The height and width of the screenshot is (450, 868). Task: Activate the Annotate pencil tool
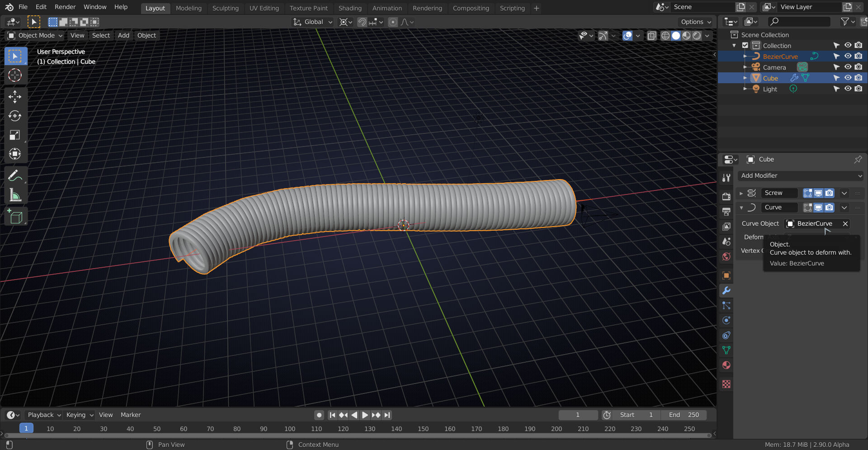pyautogui.click(x=15, y=175)
